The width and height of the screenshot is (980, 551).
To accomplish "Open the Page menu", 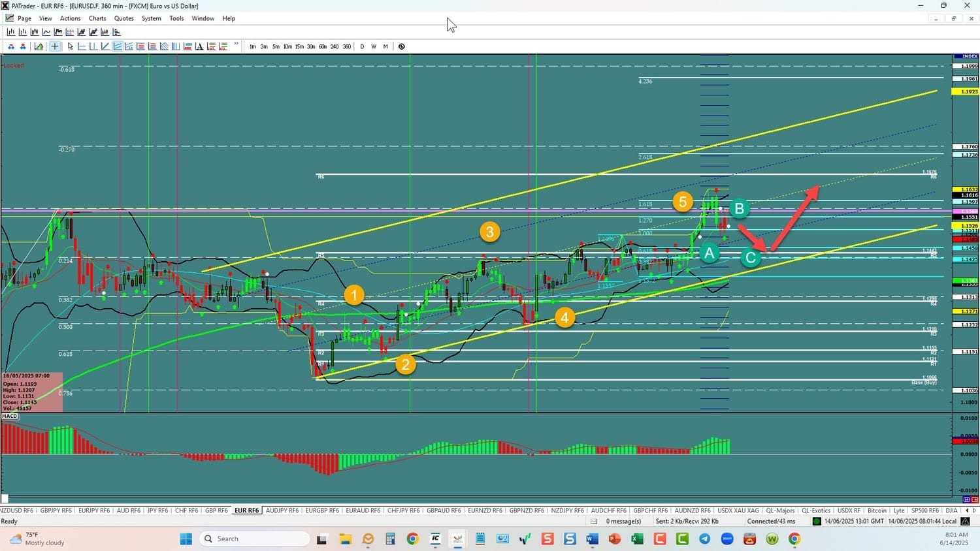I will [24, 18].
